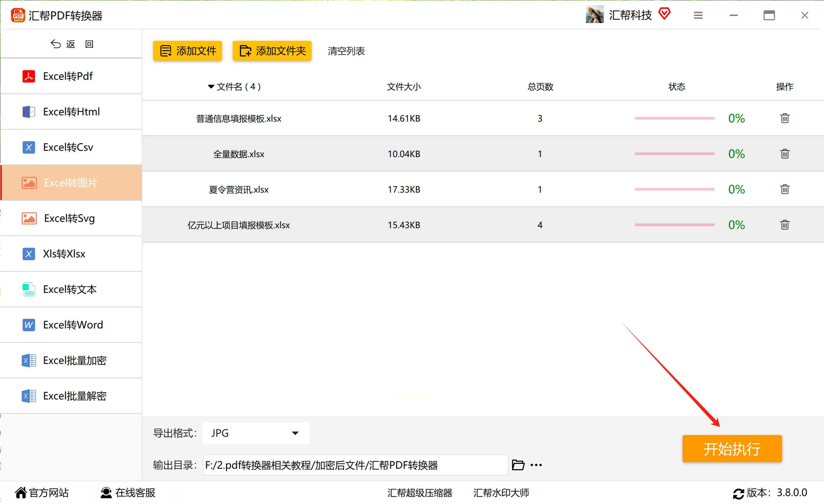This screenshot has width=824, height=504.
Task: Collapse the 文件名 column sort arrow
Action: coord(211,87)
